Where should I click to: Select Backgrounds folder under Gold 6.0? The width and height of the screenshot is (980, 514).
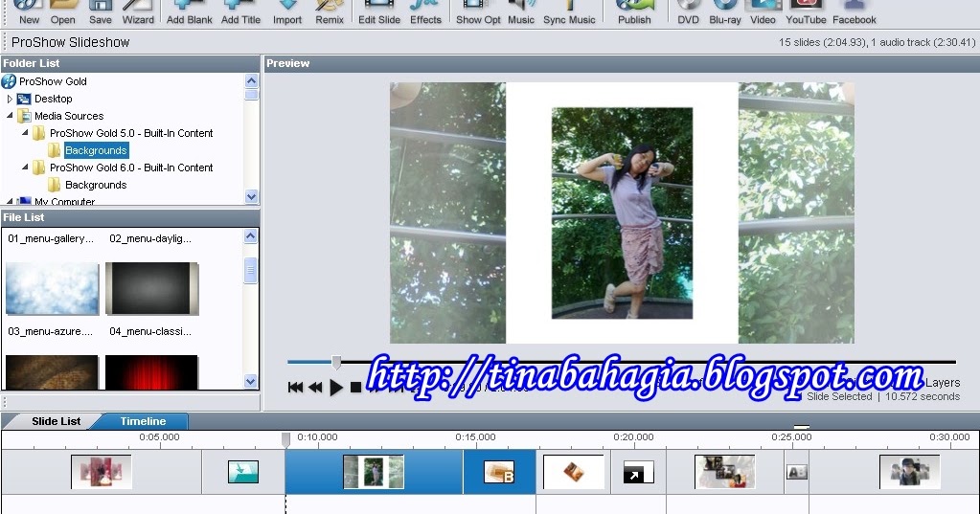click(x=96, y=185)
